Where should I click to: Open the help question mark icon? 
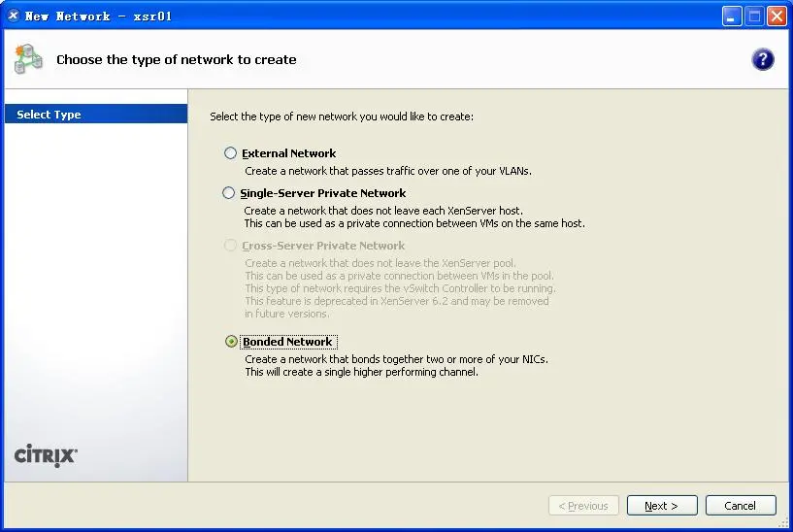pyautogui.click(x=762, y=59)
